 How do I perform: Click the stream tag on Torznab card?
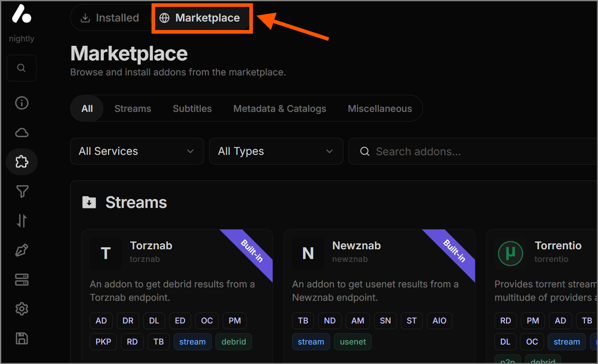click(192, 342)
